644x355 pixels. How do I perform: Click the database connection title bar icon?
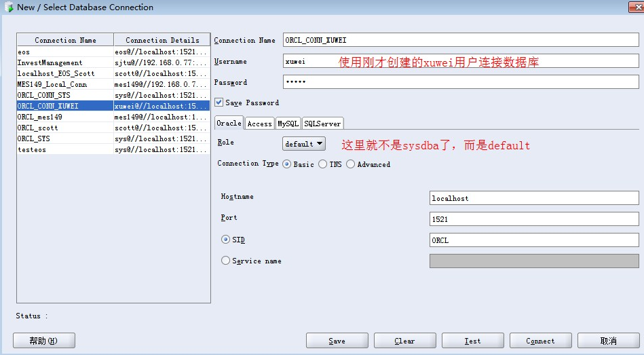pyautogui.click(x=8, y=7)
